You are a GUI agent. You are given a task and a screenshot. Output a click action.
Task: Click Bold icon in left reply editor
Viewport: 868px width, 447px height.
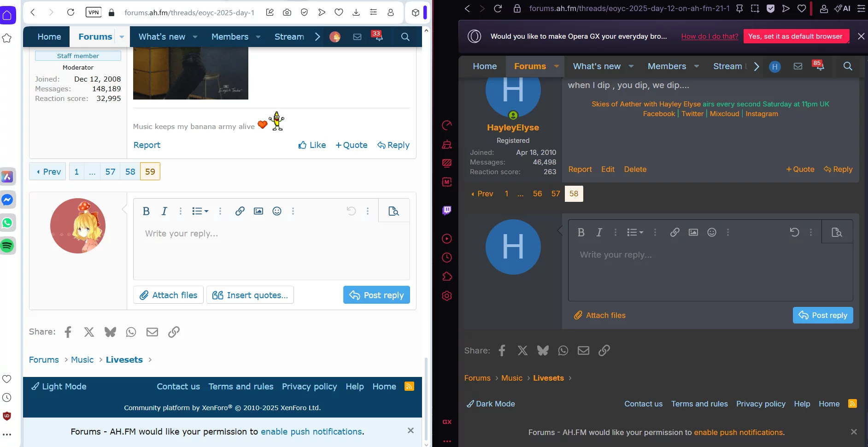pos(146,211)
